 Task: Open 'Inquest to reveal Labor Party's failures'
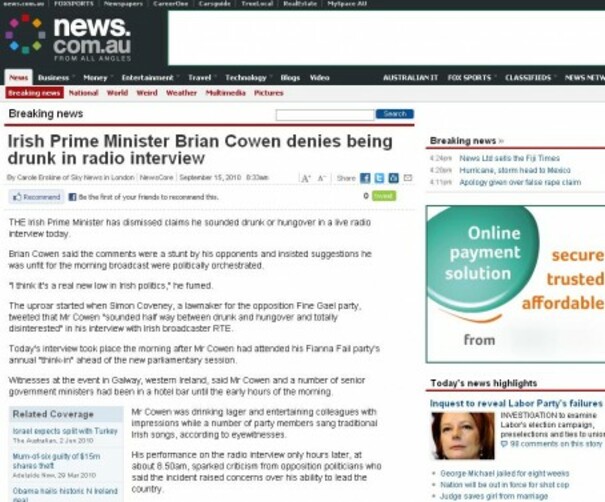(516, 403)
